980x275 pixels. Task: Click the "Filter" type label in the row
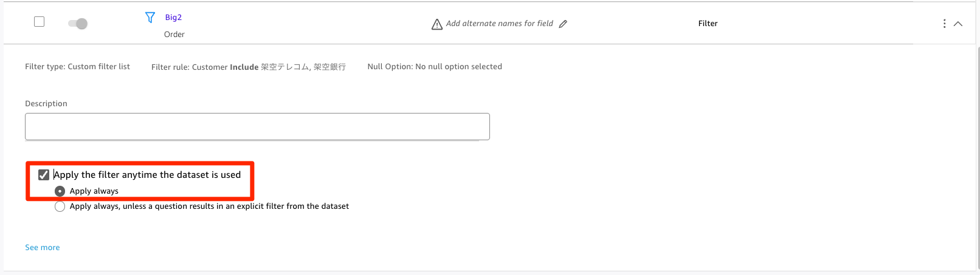(x=708, y=24)
